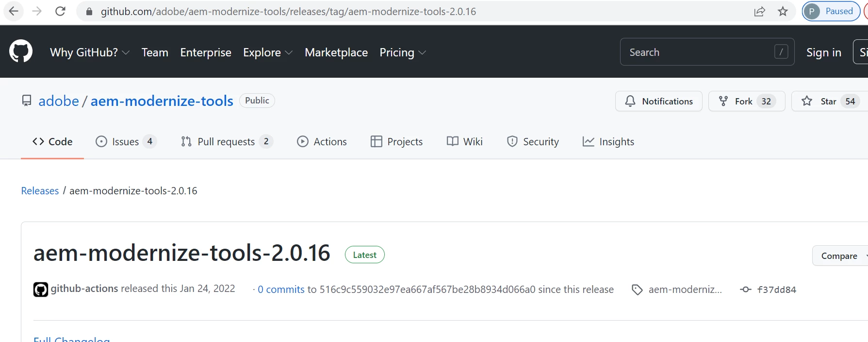Click the star count 54

[850, 101]
